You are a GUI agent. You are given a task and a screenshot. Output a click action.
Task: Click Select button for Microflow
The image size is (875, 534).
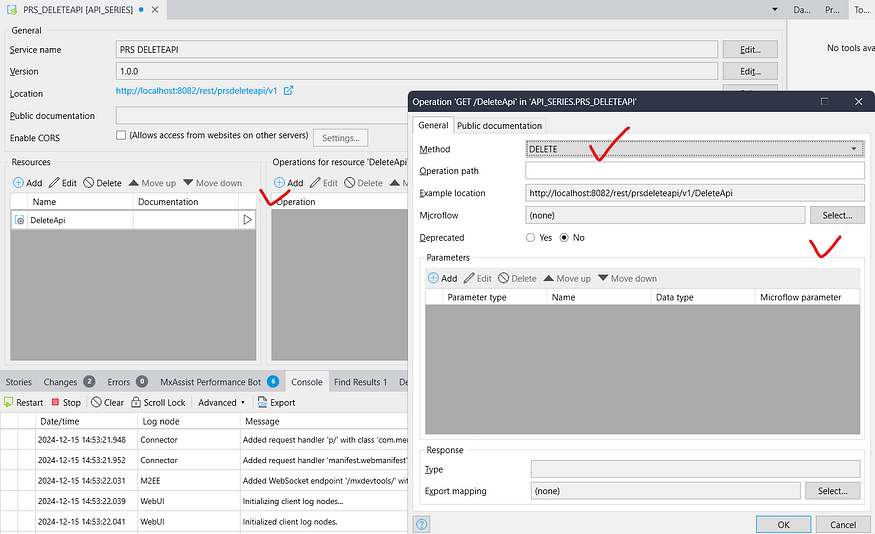(836, 215)
